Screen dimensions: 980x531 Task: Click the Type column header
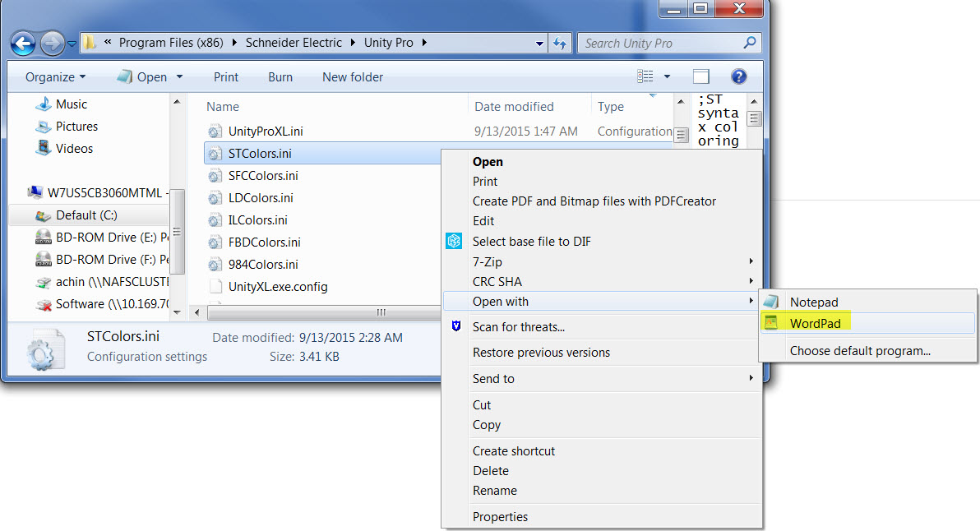click(611, 107)
